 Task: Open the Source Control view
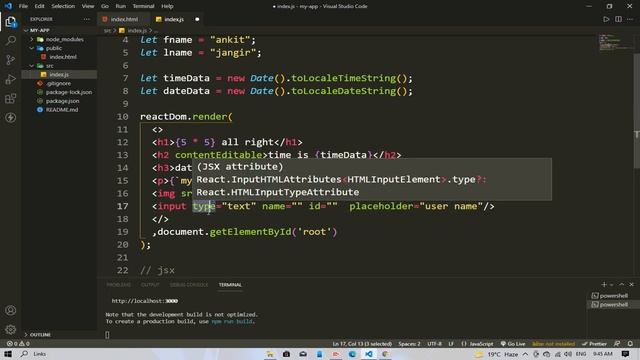[11, 60]
